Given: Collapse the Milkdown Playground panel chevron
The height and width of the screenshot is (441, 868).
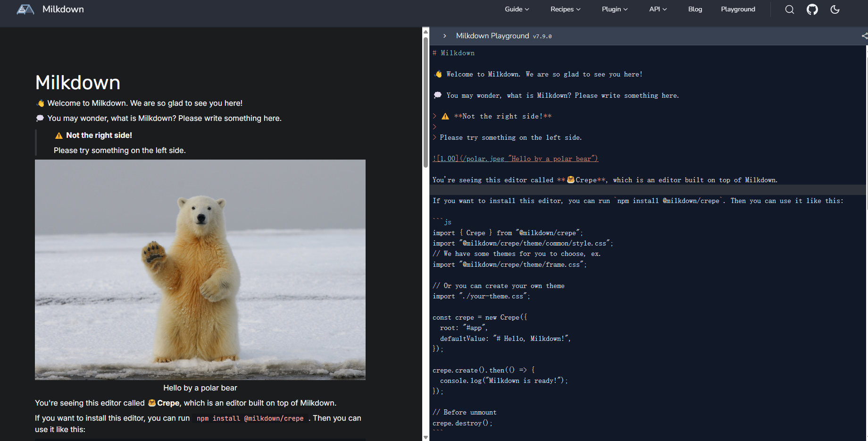Looking at the screenshot, I should tap(444, 36).
